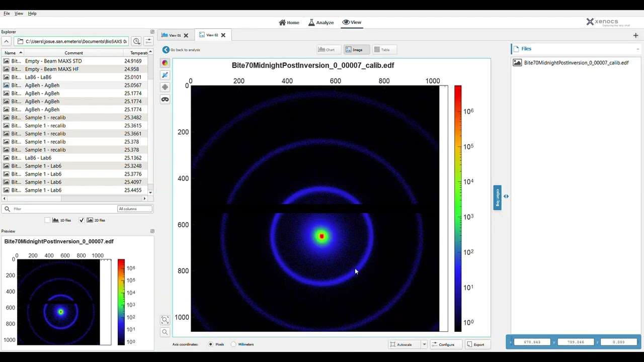Image resolution: width=644 pixels, height=362 pixels.
Task: Click the magnifier zoom icon below plot
Action: click(x=165, y=332)
